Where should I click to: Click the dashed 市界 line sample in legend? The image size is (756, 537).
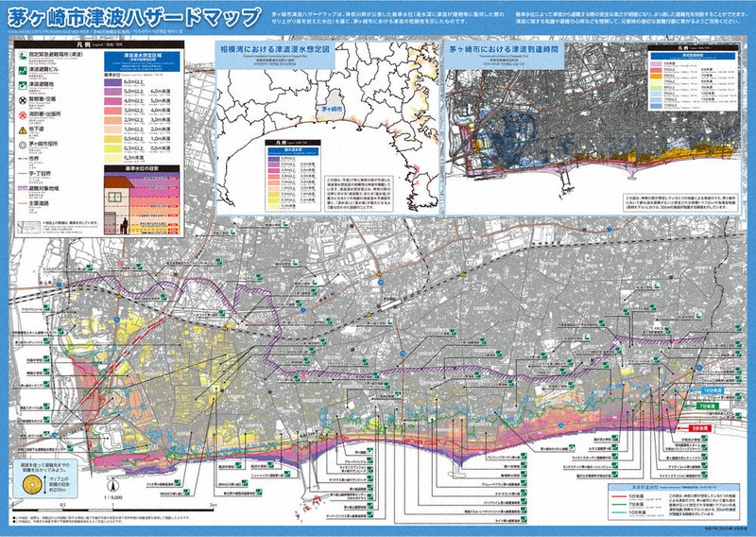click(22, 158)
